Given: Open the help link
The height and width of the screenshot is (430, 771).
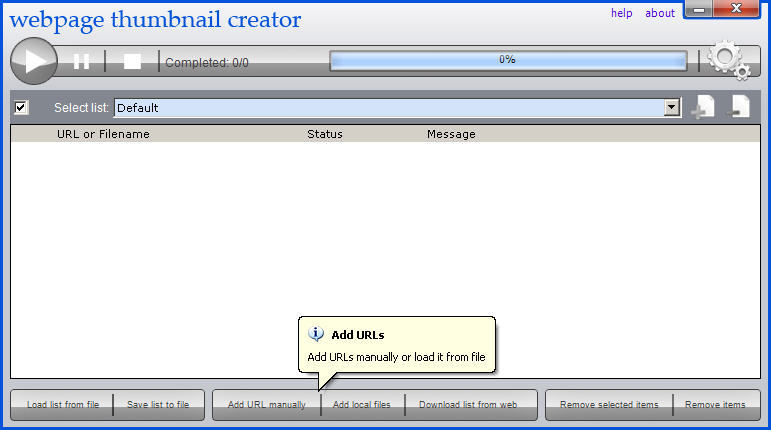Looking at the screenshot, I should (622, 13).
